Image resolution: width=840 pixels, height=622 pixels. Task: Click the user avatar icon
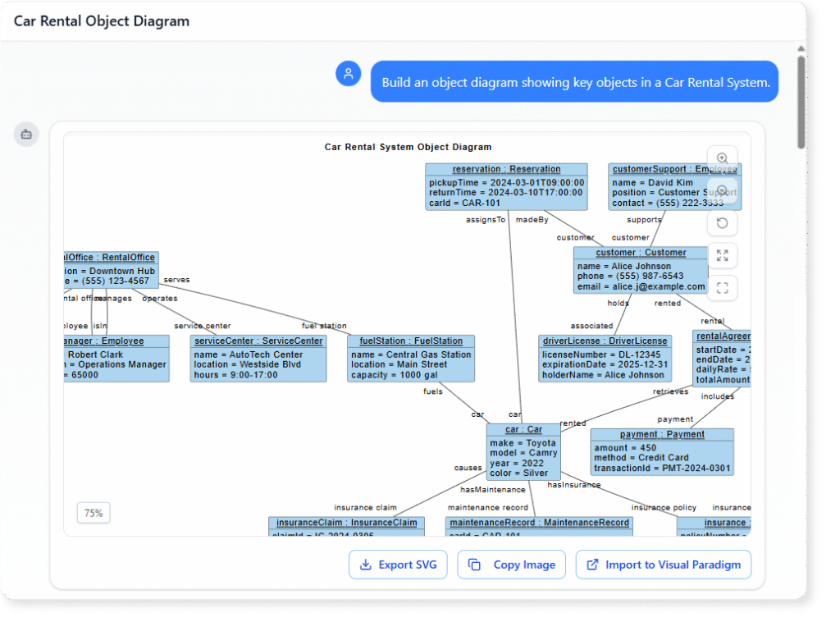[348, 73]
